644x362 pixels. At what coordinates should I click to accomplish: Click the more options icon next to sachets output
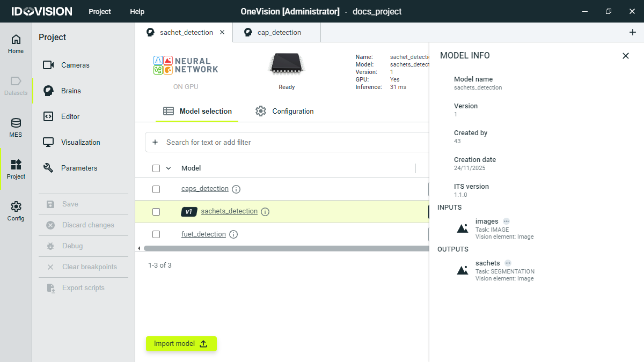(508, 263)
